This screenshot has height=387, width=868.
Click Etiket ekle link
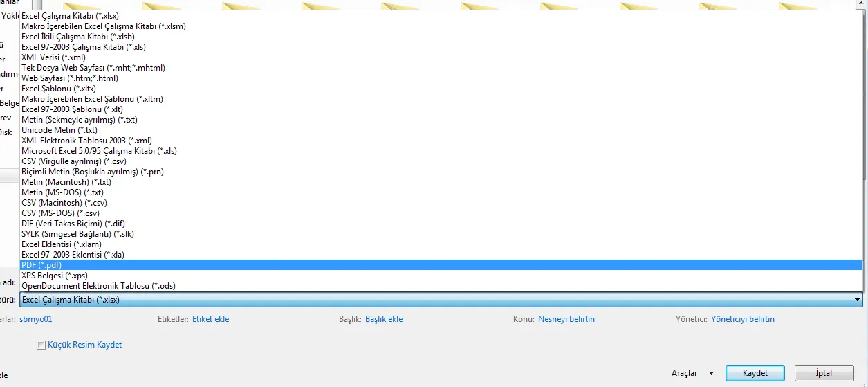[210, 319]
